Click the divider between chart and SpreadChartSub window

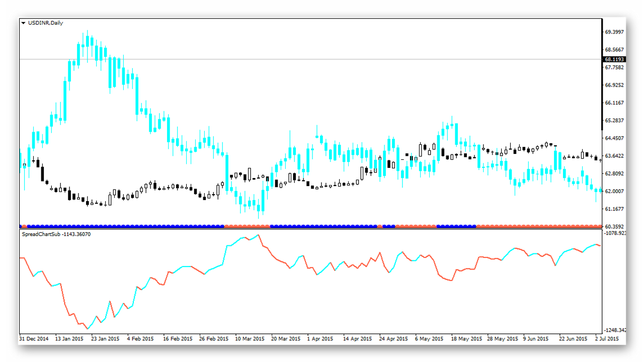[310, 229]
